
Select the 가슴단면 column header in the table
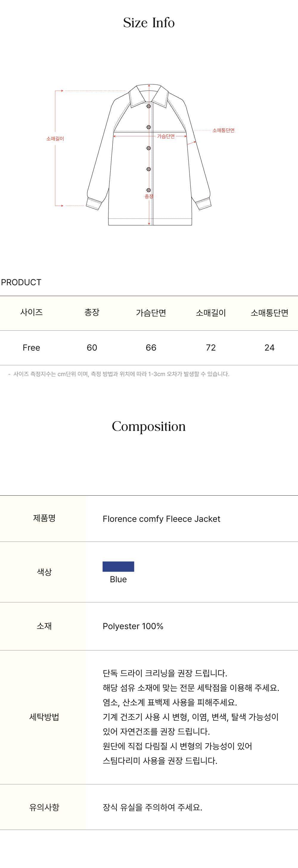[151, 313]
